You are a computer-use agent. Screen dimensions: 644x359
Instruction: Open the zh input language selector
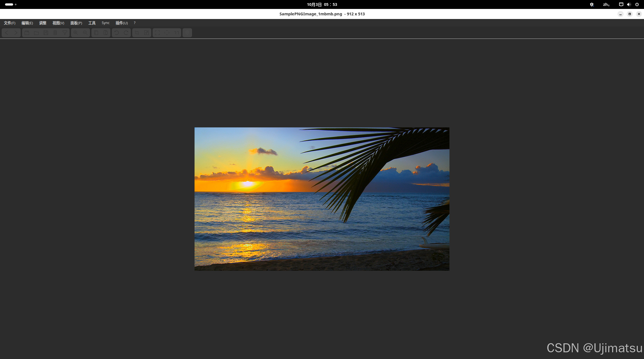[x=606, y=4]
